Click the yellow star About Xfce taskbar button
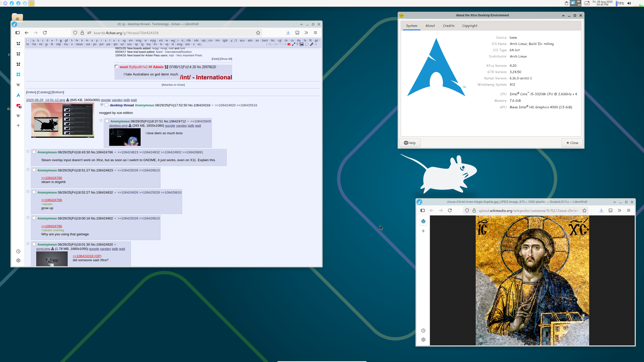 point(31,3)
